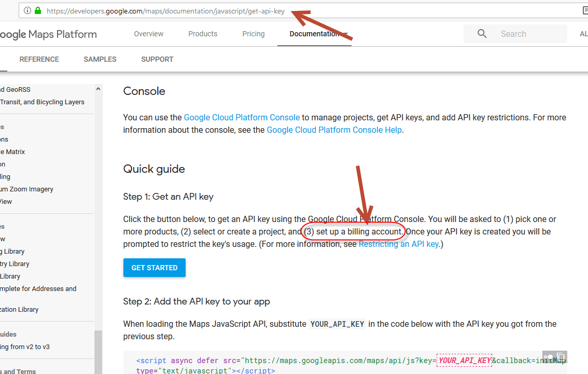Open the Overview nav item
The image size is (588, 374).
point(148,34)
